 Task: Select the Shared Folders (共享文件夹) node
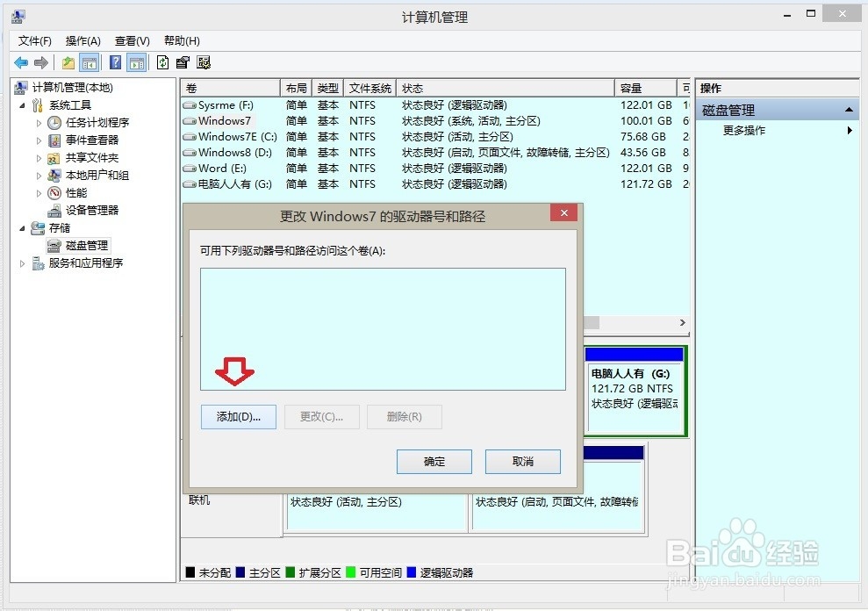click(x=92, y=158)
